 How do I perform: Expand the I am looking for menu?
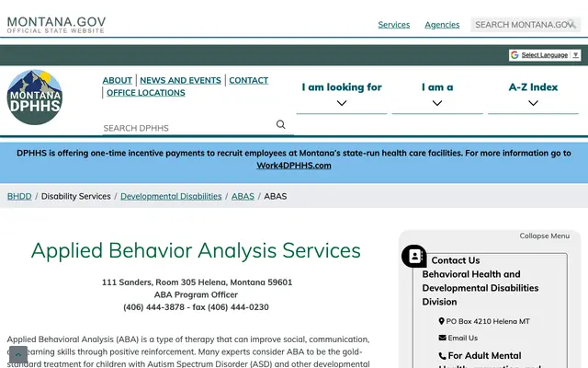(342, 86)
